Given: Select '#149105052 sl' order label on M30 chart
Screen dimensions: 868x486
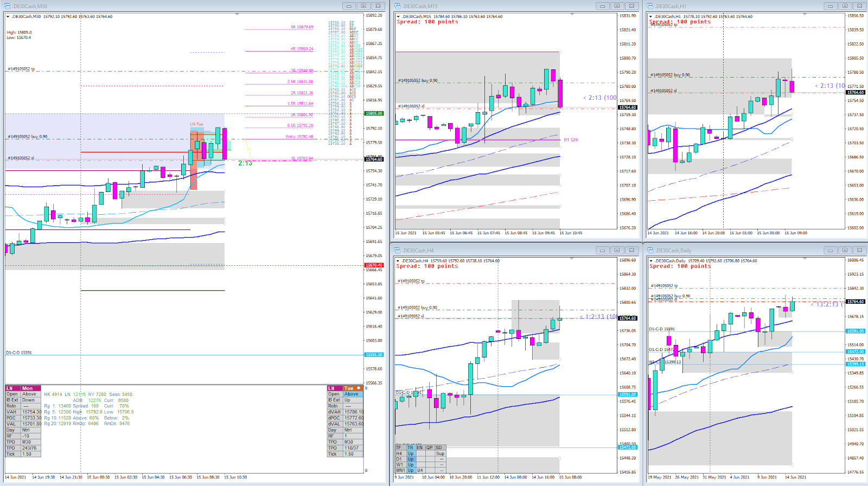Looking at the screenshot, I should (x=21, y=158).
